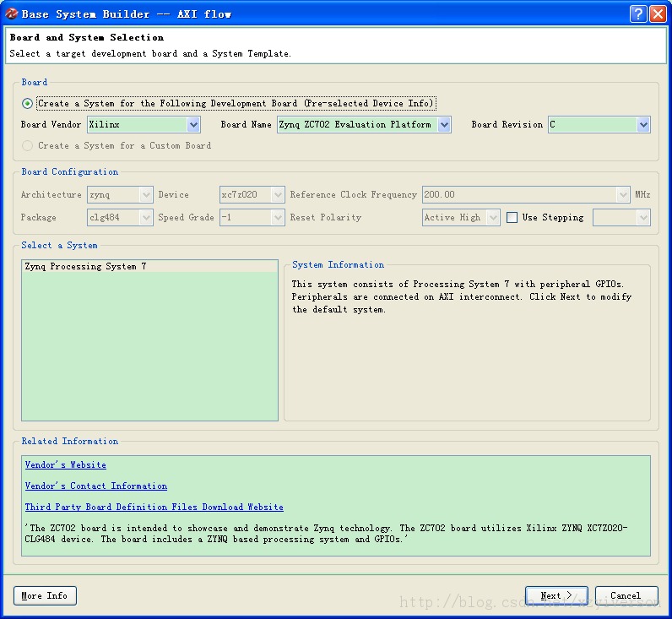Screen dimensions: 672x619
Task: Open the Architecture combo box
Action: point(120,194)
